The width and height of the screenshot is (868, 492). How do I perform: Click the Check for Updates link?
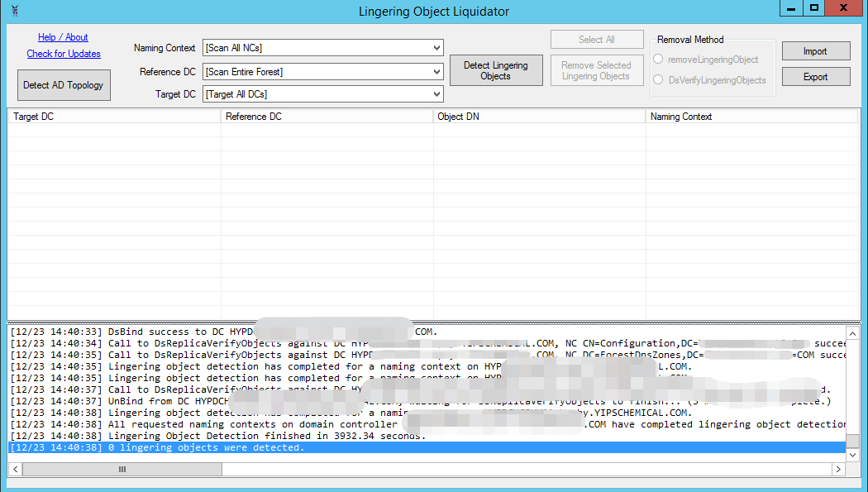coord(63,53)
